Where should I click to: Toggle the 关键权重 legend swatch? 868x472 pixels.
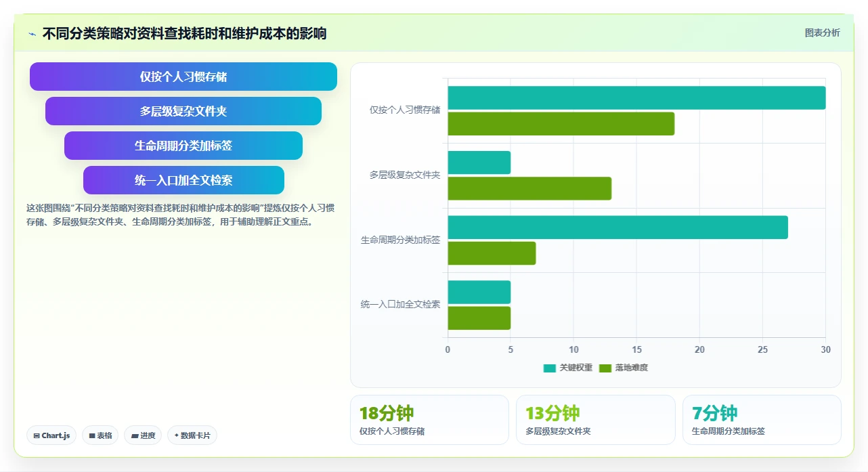tap(550, 368)
